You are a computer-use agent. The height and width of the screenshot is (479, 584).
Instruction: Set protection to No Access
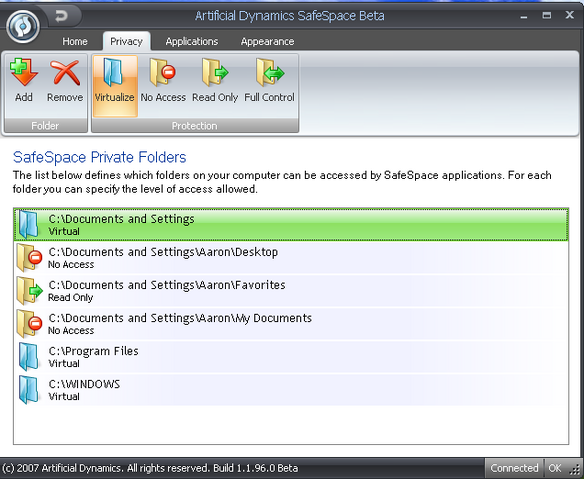click(x=163, y=80)
